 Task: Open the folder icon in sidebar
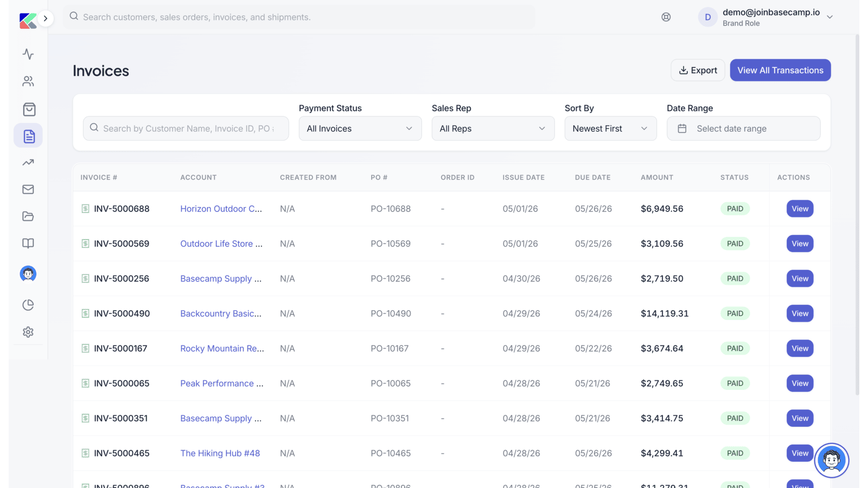28,216
